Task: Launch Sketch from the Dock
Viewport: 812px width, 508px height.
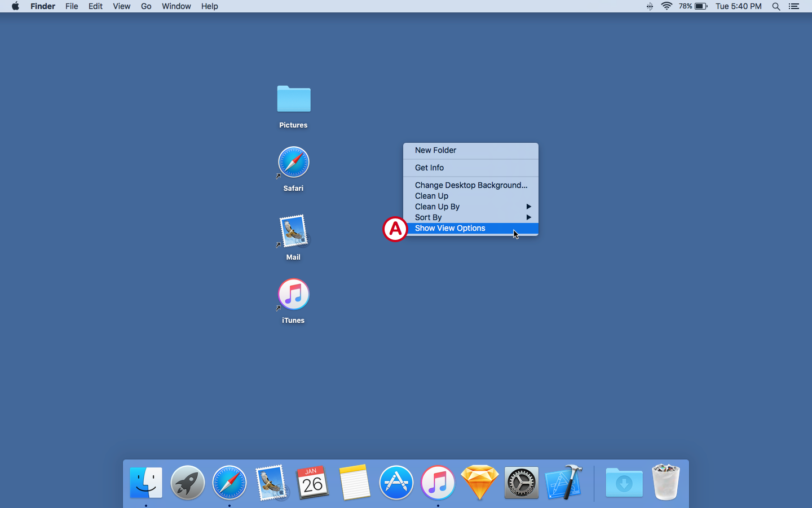Action: pyautogui.click(x=479, y=483)
